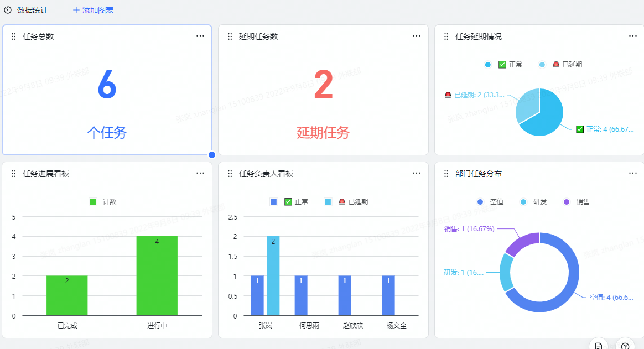Click the 进行中 green bar
This screenshot has width=644, height=349.
tap(157, 277)
